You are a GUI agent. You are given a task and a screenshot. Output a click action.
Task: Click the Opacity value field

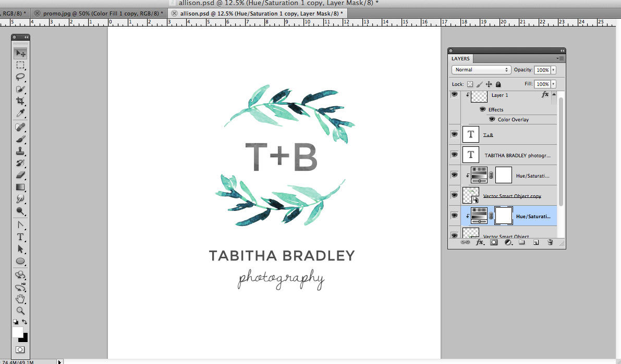pos(542,70)
